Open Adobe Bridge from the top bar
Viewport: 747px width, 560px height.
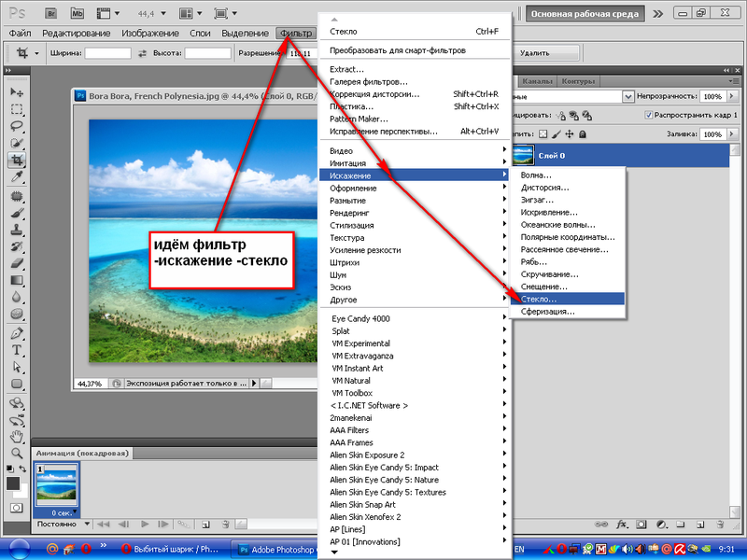point(51,13)
